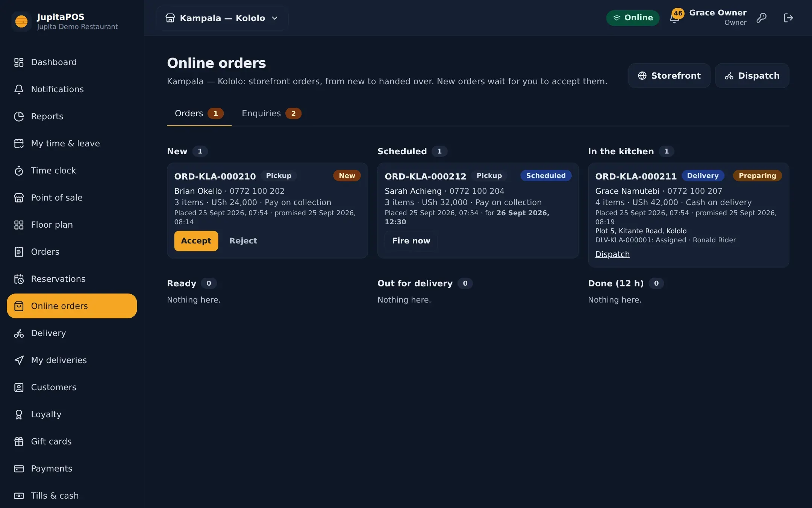812x508 pixels.
Task: Reject order ORD-KLA-000210
Action: 243,241
